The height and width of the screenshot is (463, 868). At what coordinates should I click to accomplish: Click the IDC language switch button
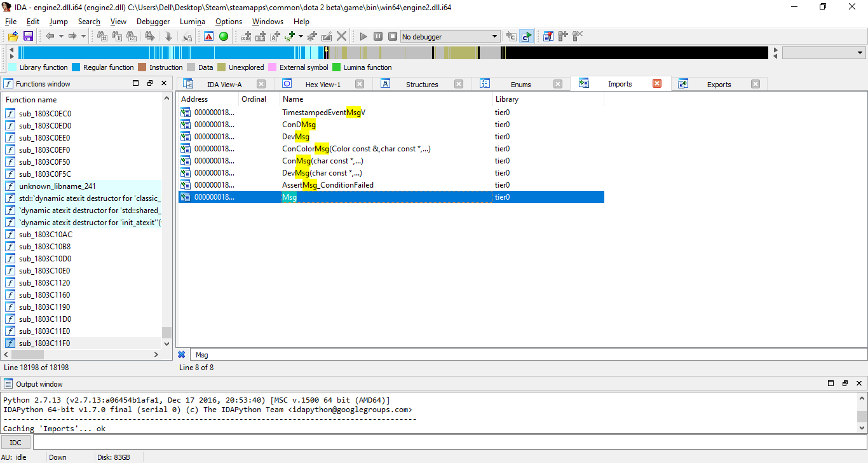click(x=15, y=443)
